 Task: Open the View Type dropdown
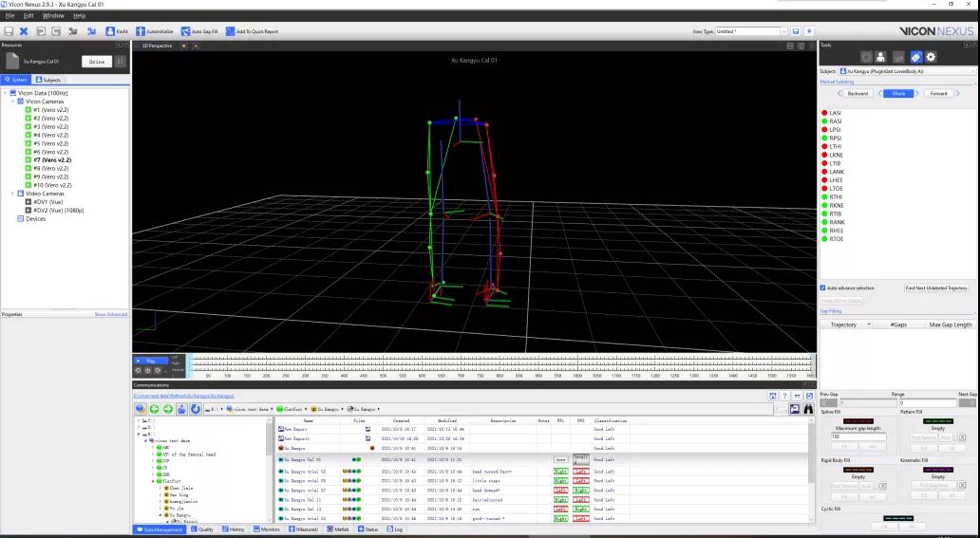coord(751,31)
